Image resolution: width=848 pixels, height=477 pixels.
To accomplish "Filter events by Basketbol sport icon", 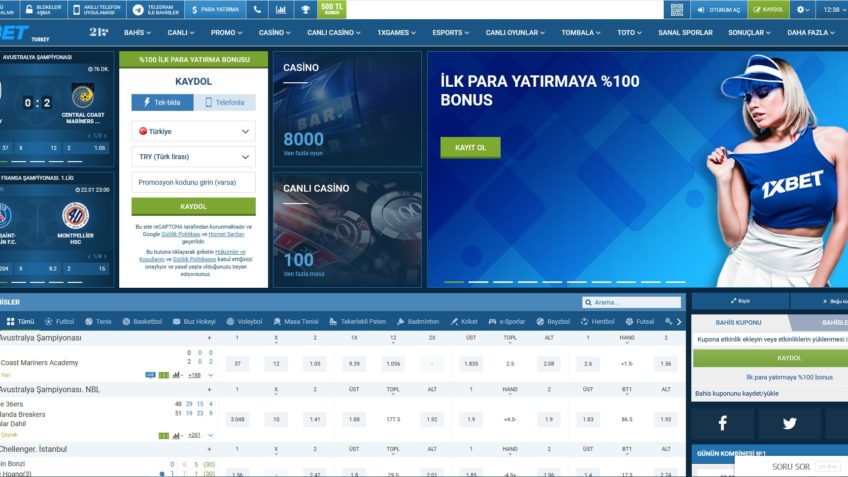I will (x=141, y=322).
